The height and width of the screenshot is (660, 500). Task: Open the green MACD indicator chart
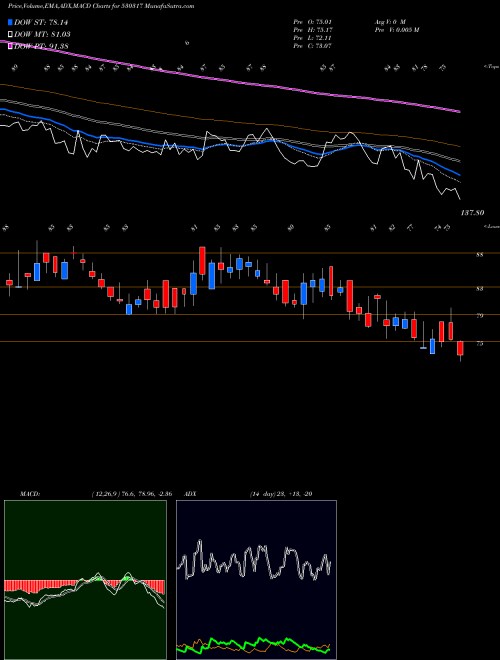(85, 579)
